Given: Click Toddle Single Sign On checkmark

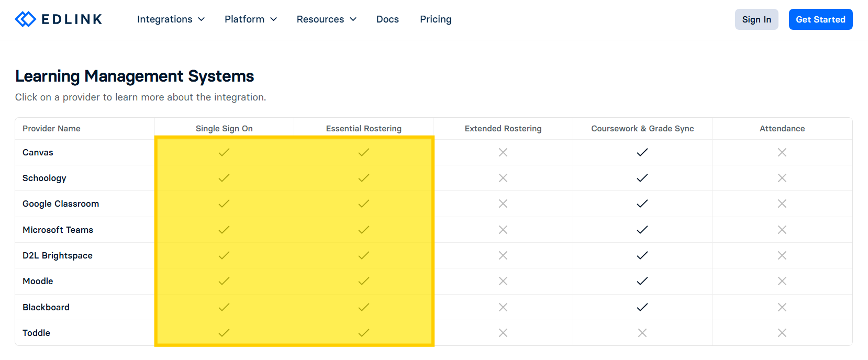Looking at the screenshot, I should point(224,333).
